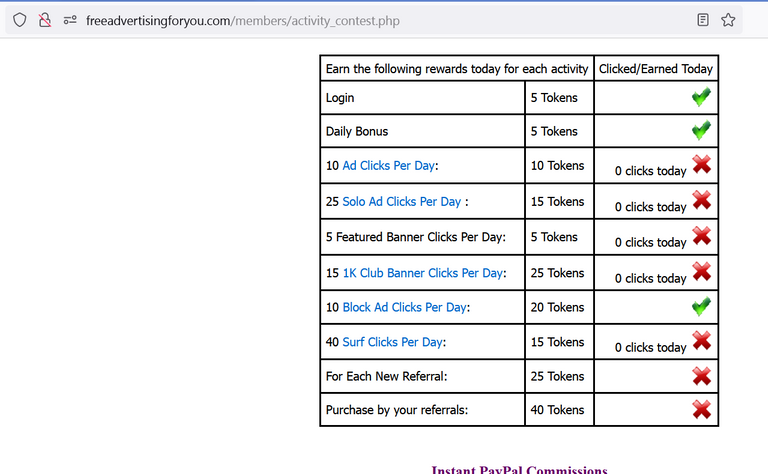Click the red X in the Ad Clicks row

702,165
